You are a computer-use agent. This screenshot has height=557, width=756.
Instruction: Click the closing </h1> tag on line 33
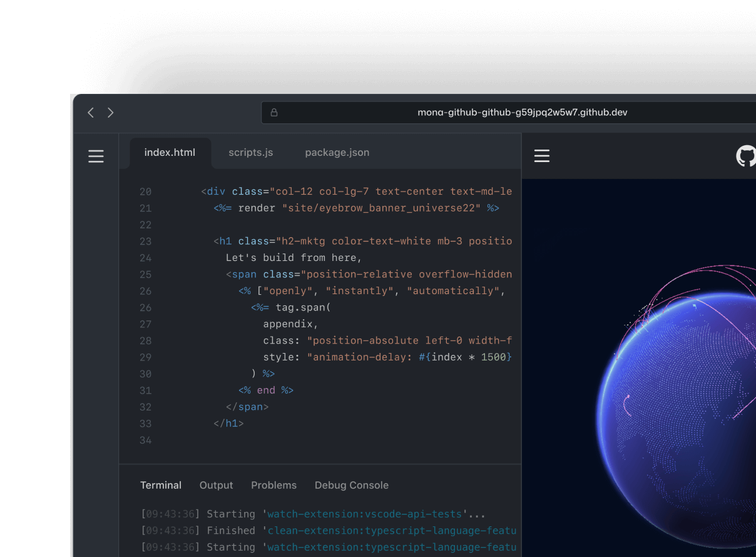pos(228,423)
